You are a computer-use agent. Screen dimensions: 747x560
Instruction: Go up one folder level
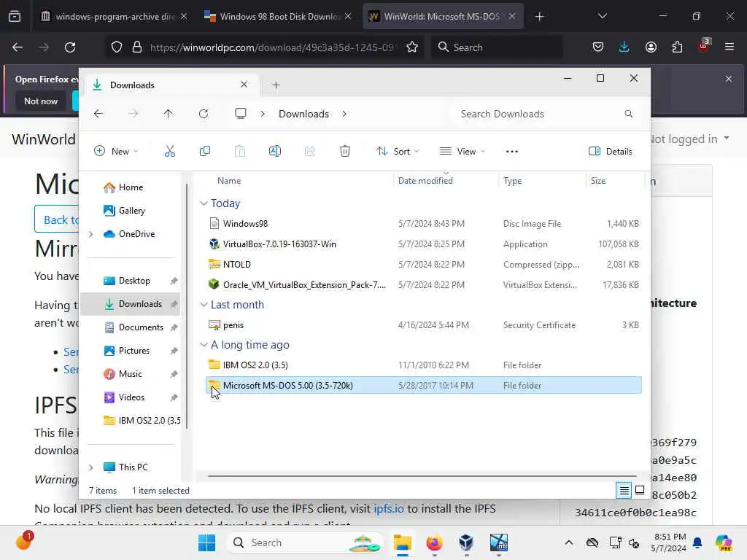coord(169,114)
